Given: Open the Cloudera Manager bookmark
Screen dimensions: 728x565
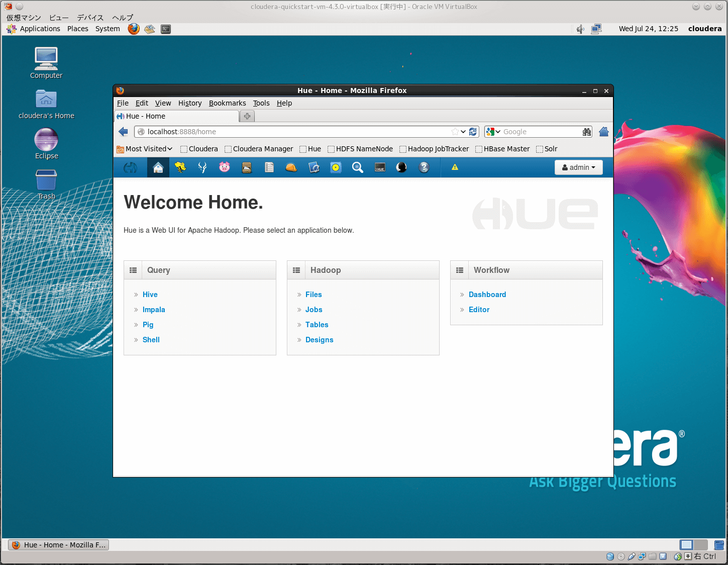Looking at the screenshot, I should 259,149.
